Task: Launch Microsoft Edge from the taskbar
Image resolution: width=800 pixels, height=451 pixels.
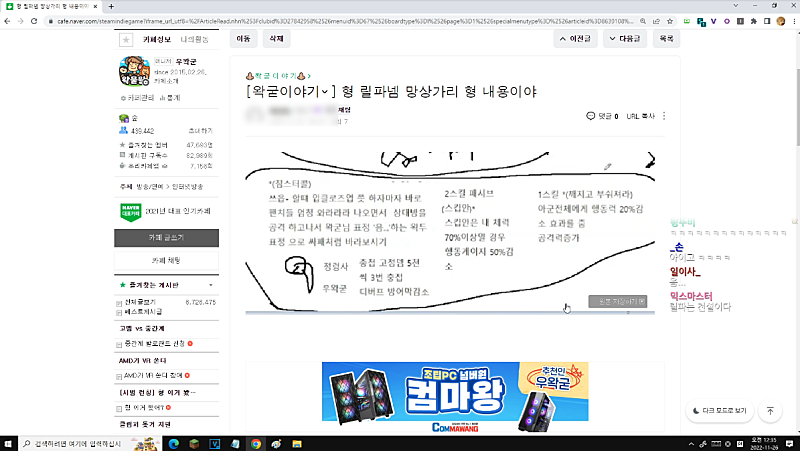Action: pyautogui.click(x=173, y=443)
